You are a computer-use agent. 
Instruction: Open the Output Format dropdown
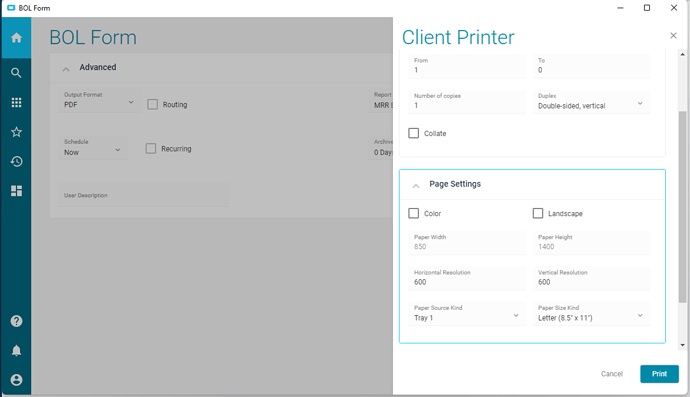click(99, 100)
